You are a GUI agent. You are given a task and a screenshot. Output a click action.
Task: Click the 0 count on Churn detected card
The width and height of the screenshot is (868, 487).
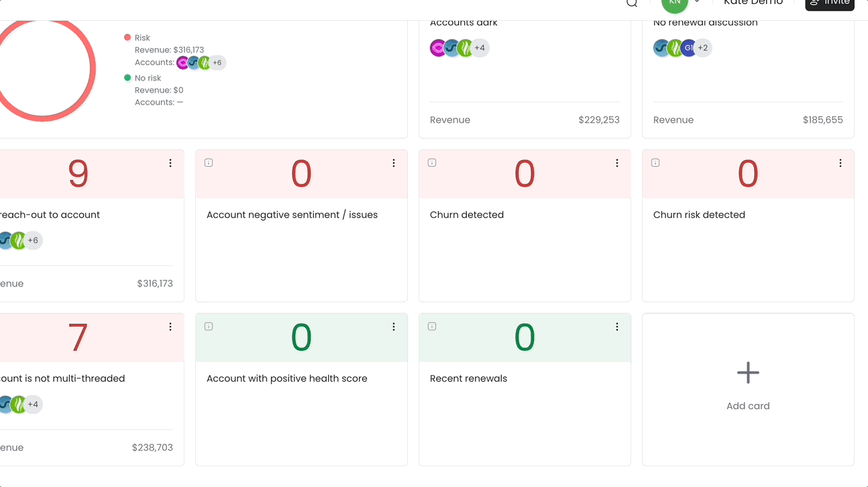[525, 174]
